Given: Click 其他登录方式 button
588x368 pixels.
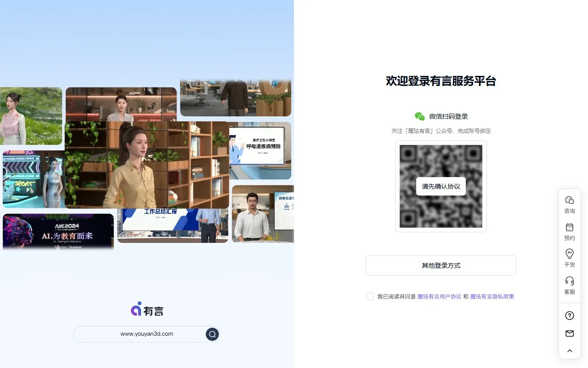Looking at the screenshot, I should click(x=441, y=265).
